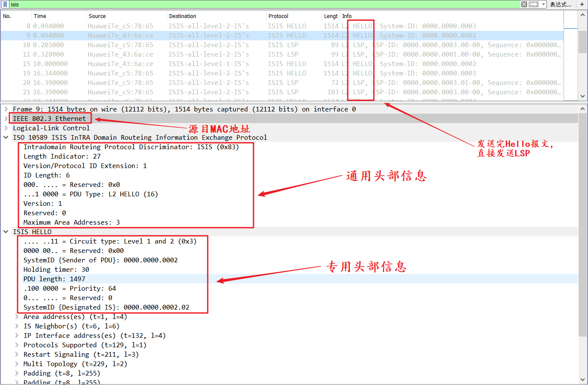Select Length Indicator: 27 field
This screenshot has height=385, width=588.
click(62, 156)
